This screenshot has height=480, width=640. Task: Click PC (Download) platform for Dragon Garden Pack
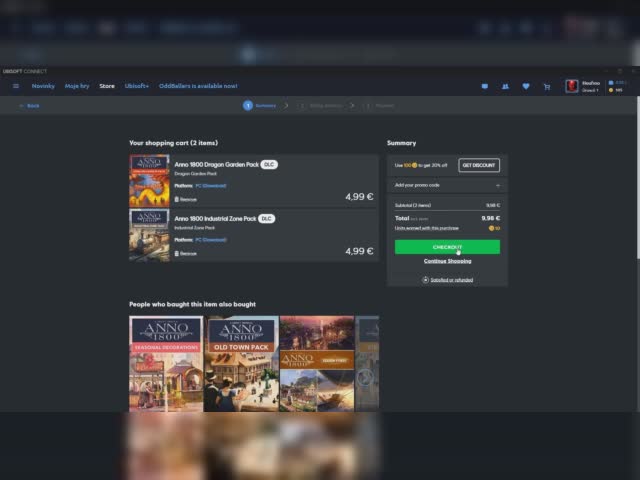[x=211, y=186]
